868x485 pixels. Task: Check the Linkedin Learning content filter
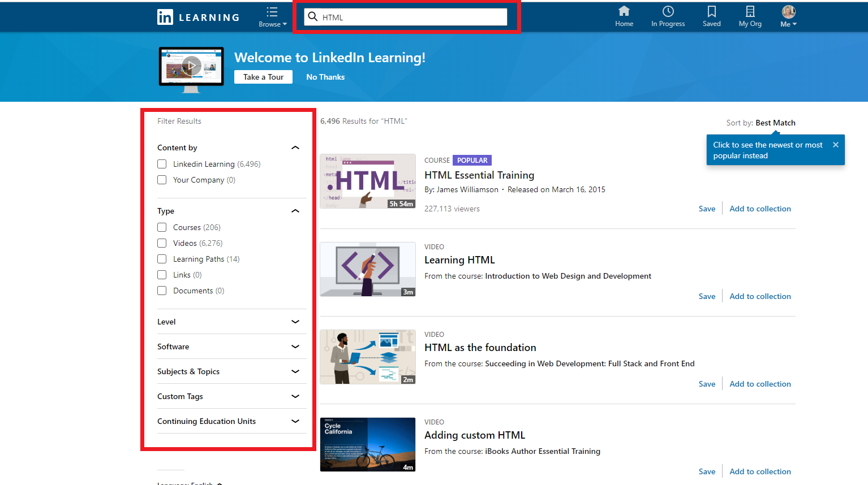point(162,163)
